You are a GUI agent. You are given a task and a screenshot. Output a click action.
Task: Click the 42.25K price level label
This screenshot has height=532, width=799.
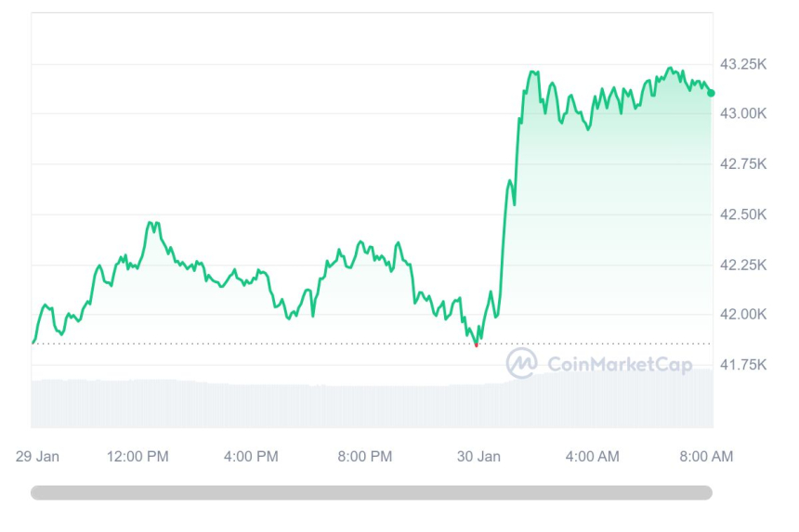(744, 266)
